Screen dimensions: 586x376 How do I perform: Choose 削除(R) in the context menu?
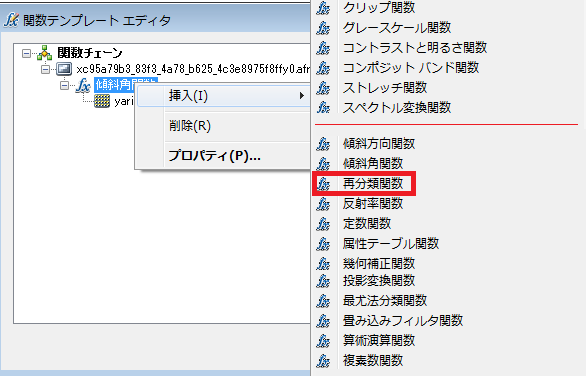coord(190,126)
